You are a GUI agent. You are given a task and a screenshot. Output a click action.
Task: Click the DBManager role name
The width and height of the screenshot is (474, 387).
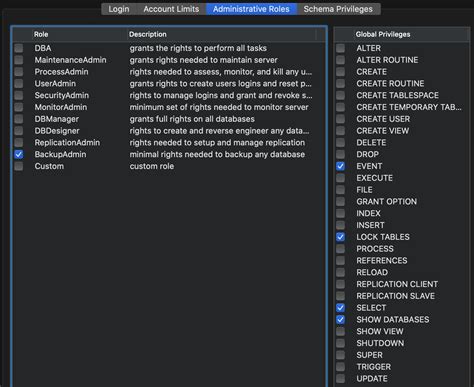(57, 119)
